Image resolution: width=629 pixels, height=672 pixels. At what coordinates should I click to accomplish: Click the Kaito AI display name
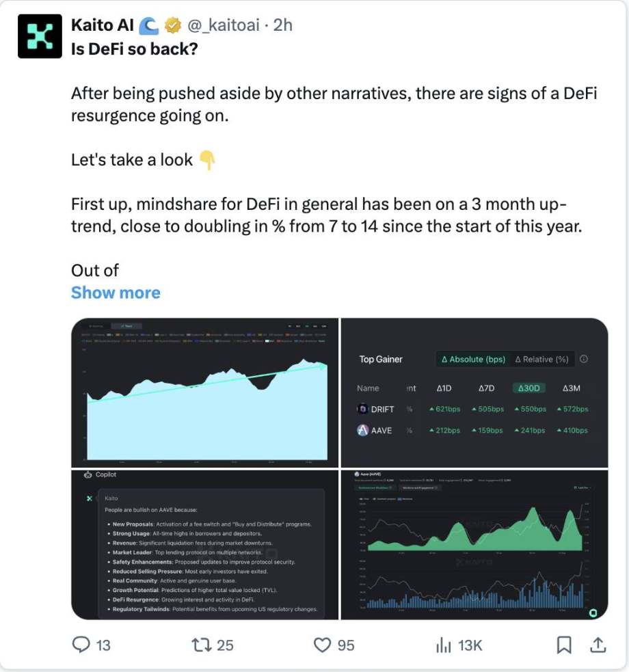[x=103, y=25]
